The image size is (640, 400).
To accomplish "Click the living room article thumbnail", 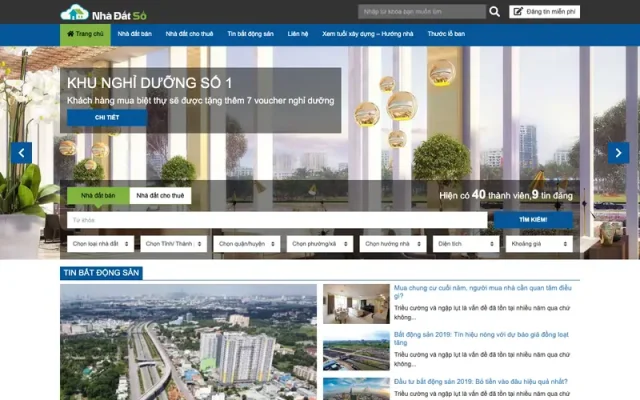I will click(x=356, y=304).
